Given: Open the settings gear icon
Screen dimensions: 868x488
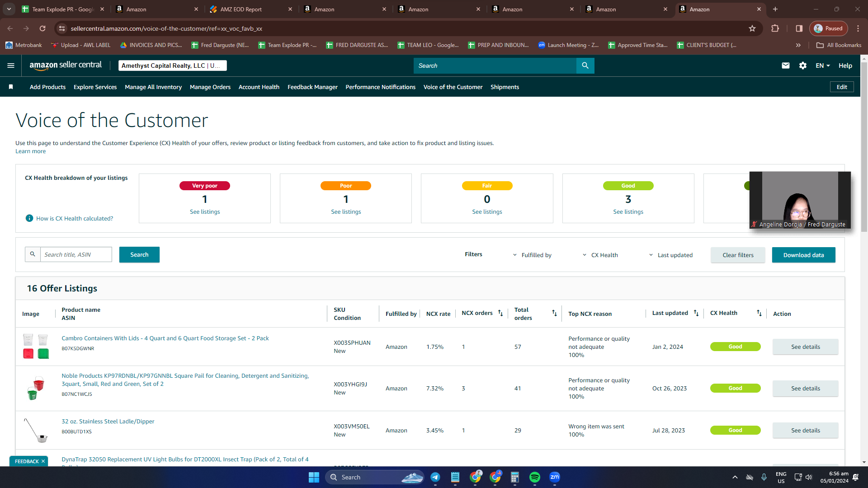Looking at the screenshot, I should pyautogui.click(x=803, y=66).
